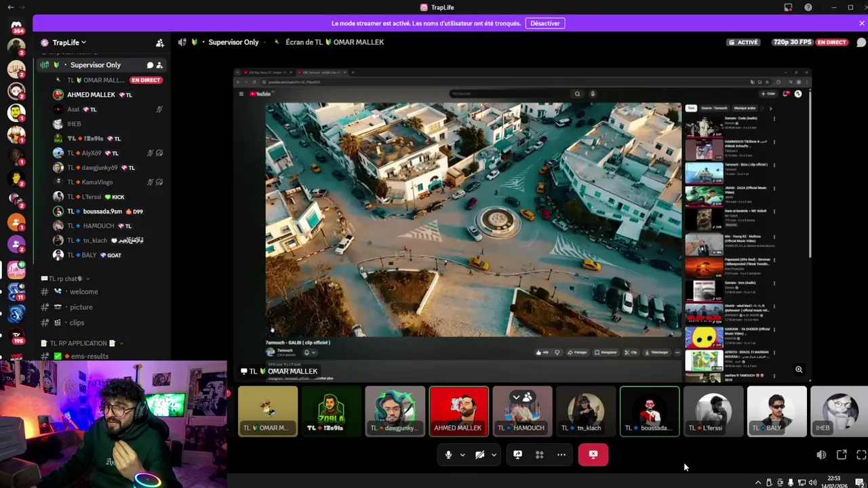The height and width of the screenshot is (488, 868).
Task: Click the Windows volume tray icon
Action: [x=812, y=483]
